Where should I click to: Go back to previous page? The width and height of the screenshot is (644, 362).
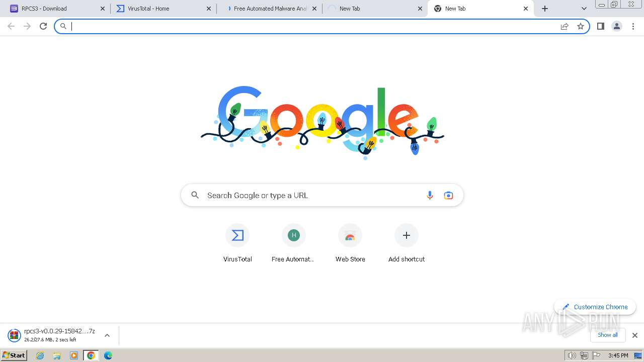(x=11, y=26)
